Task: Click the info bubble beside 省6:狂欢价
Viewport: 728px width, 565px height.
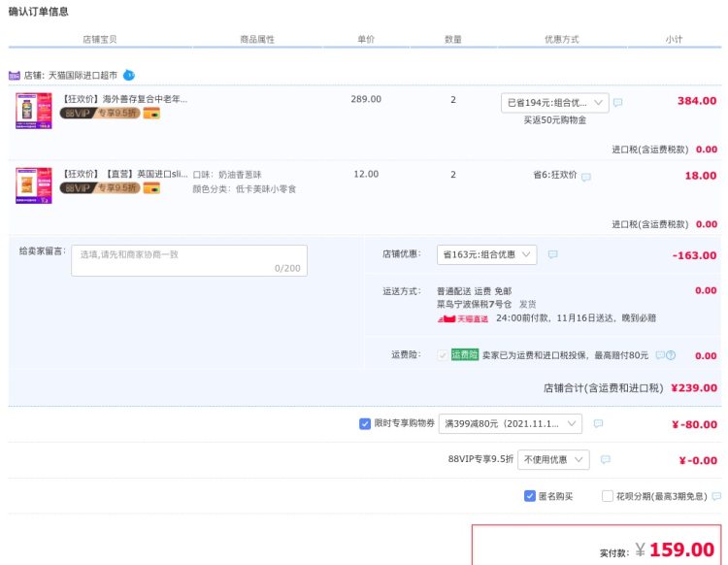Action: click(586, 177)
